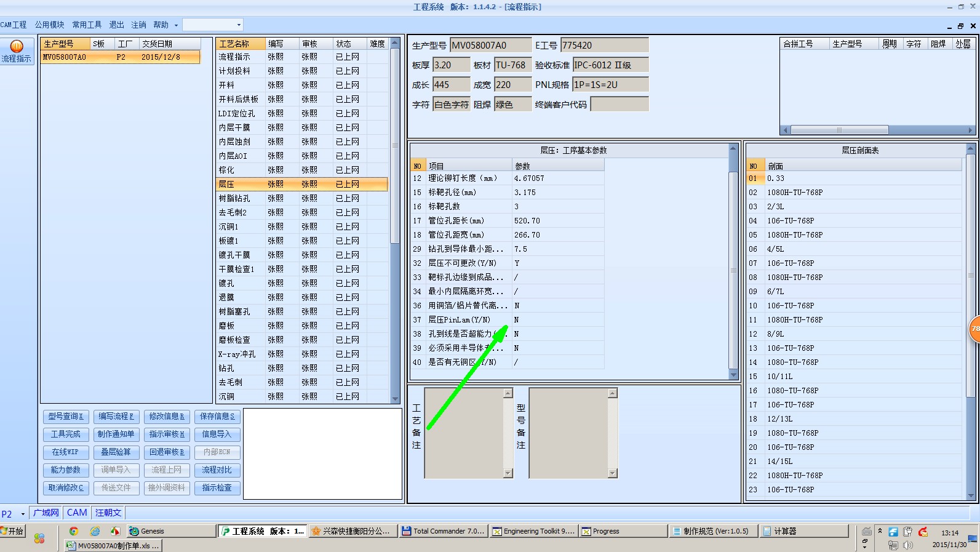Click the 保存信息 button
The width and height of the screenshot is (980, 552).
click(217, 417)
